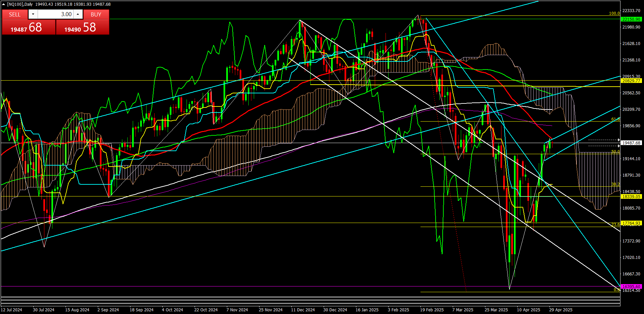Click the 29 Apr 2025 date marker
This screenshot has width=644, height=314.
pyautogui.click(x=561, y=310)
